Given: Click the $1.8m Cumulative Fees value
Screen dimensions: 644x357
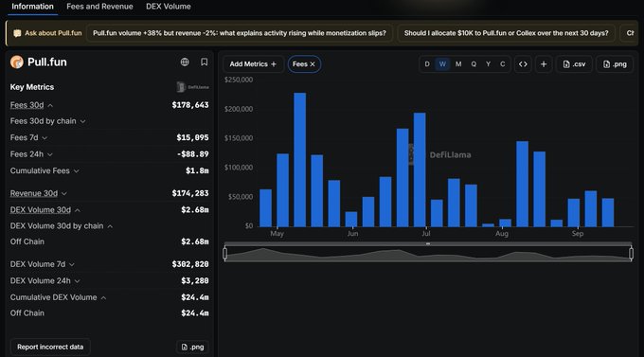Looking at the screenshot, I should (197, 170).
